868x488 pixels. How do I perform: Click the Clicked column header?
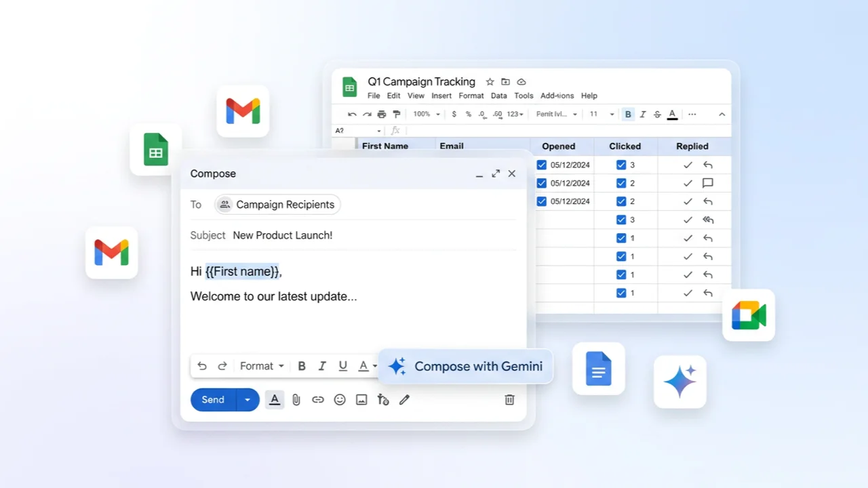coord(625,146)
